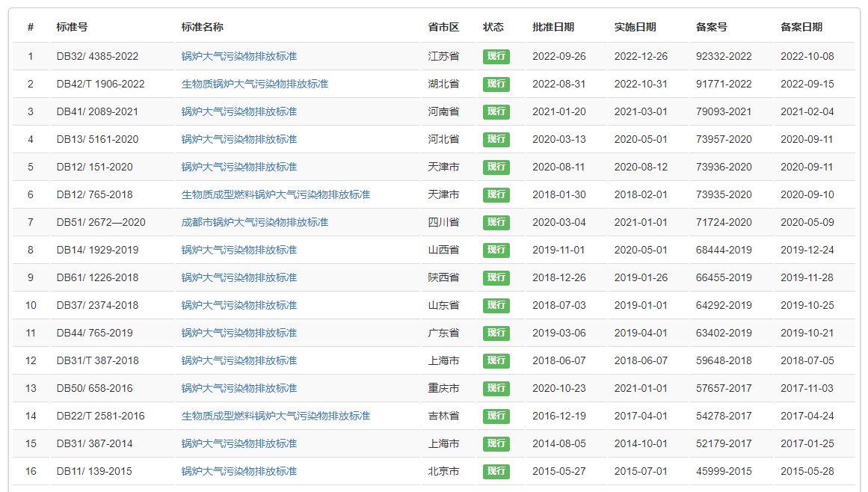Open the Beijing DB11/ 139-2015 standard name link
The height and width of the screenshot is (492, 868).
click(238, 471)
